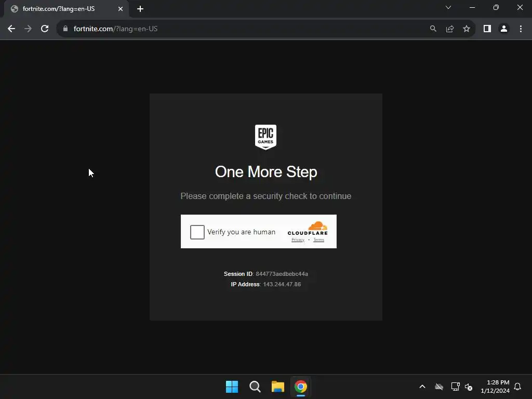Click the Session ID value 844773aedbebc44a

(282, 274)
